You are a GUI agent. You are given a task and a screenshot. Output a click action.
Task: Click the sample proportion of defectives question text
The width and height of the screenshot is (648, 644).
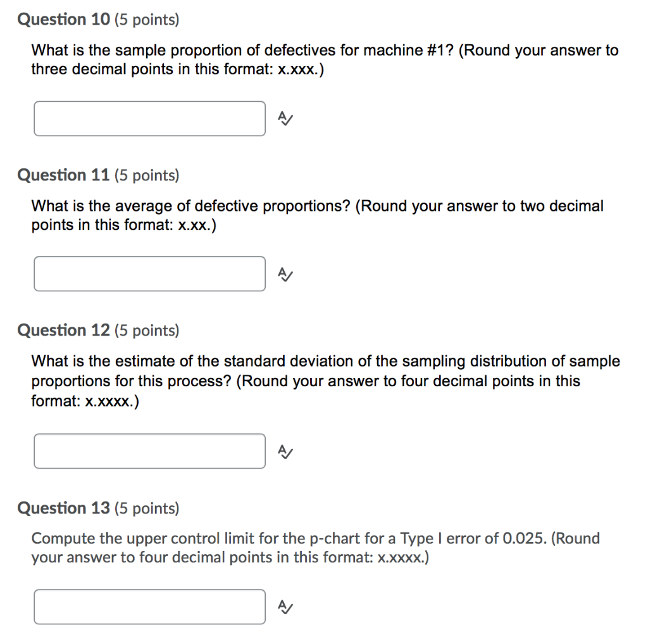[323, 59]
